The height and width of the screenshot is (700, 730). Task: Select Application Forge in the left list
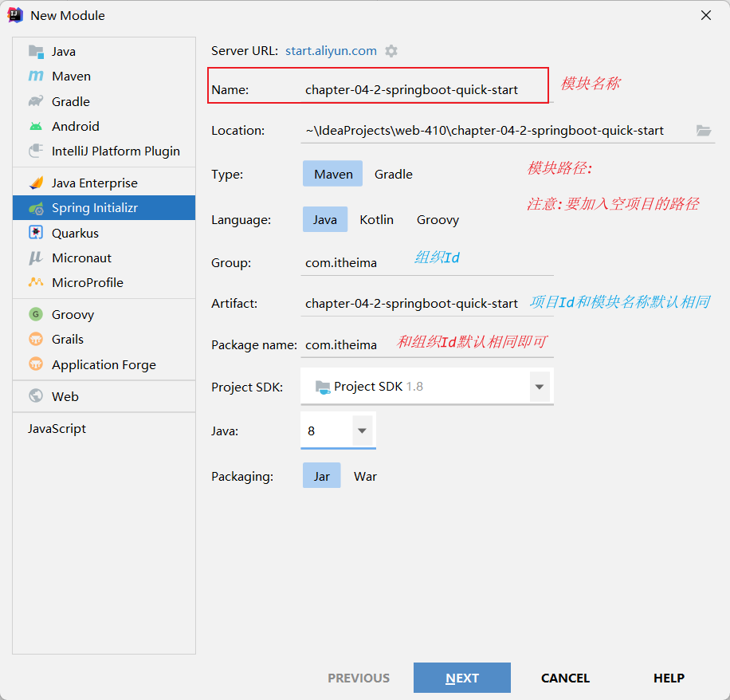pyautogui.click(x=104, y=364)
